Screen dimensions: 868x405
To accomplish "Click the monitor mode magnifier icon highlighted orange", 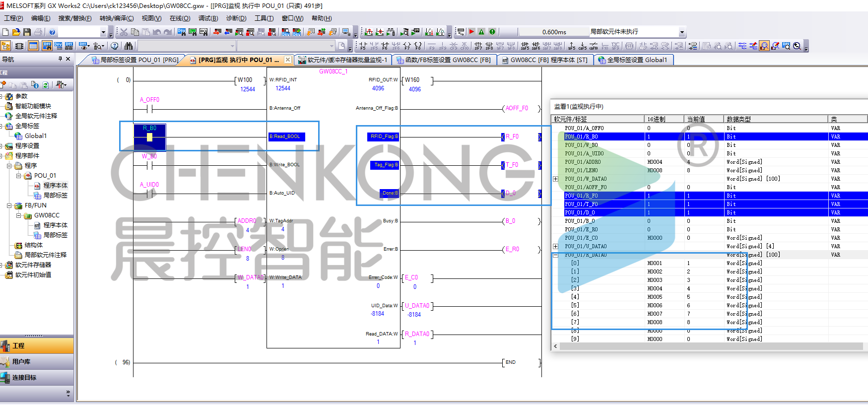I will click(764, 46).
